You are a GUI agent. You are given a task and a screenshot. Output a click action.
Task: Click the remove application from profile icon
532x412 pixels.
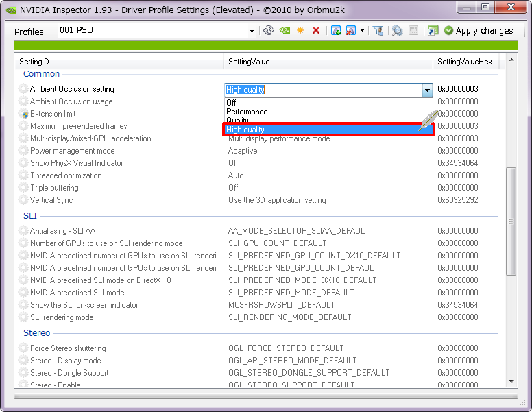[x=351, y=31]
